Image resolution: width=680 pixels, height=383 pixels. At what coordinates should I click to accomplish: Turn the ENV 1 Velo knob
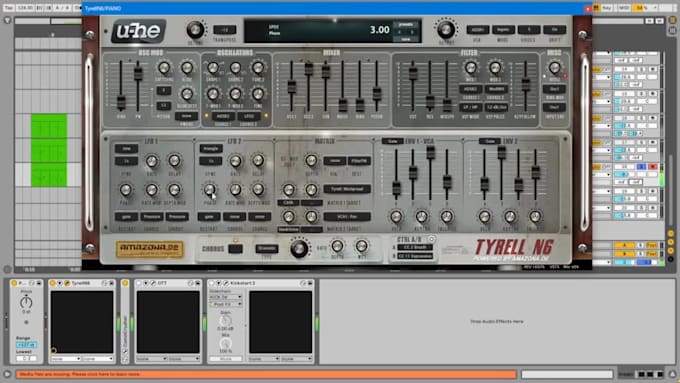pos(396,216)
